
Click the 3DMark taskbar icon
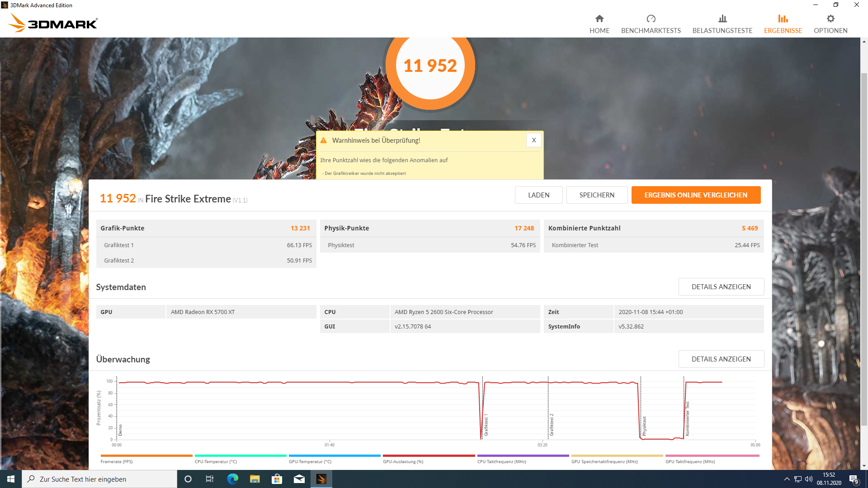(321, 479)
